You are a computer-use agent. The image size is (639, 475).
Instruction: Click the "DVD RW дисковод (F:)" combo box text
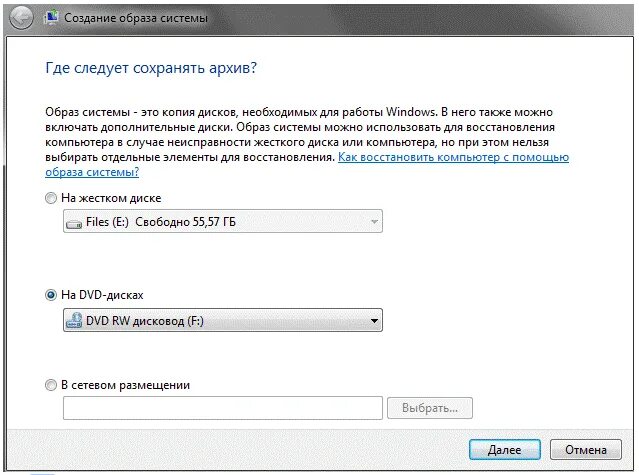(150, 321)
